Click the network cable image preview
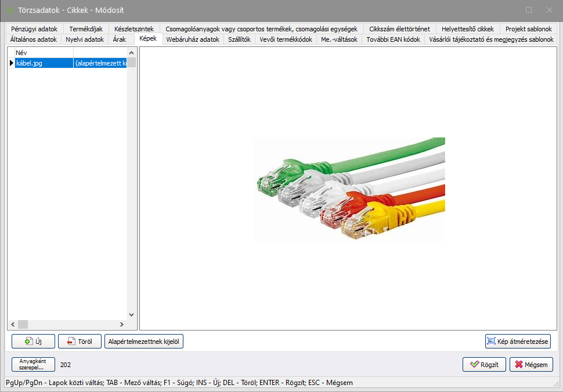This screenshot has width=563, height=392. [349, 188]
